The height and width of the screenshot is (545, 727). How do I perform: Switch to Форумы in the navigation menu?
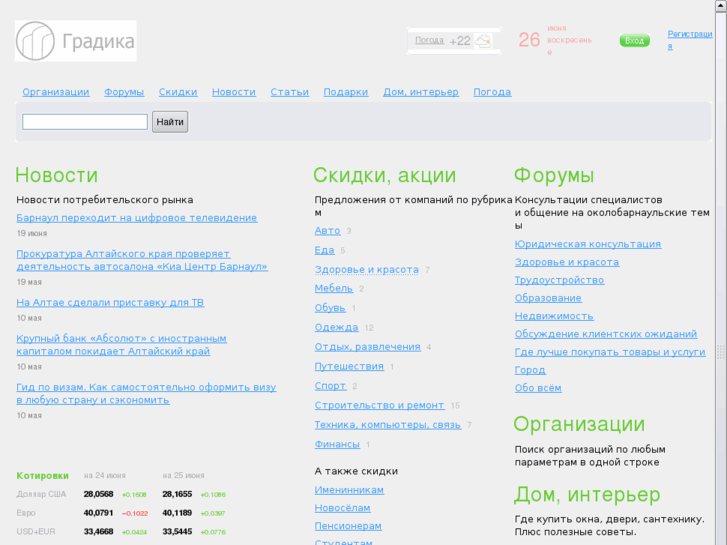coord(124,92)
